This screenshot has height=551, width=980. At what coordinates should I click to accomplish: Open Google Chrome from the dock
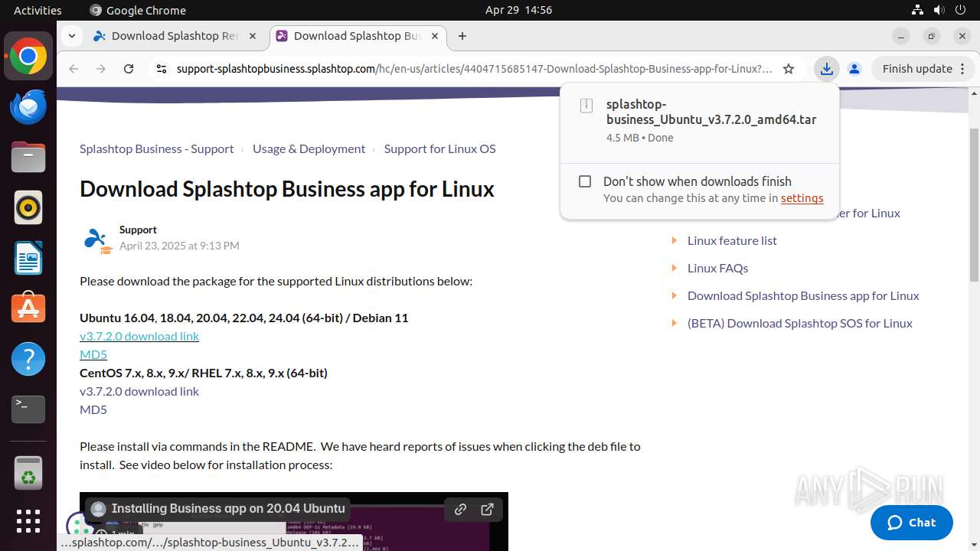(x=28, y=57)
